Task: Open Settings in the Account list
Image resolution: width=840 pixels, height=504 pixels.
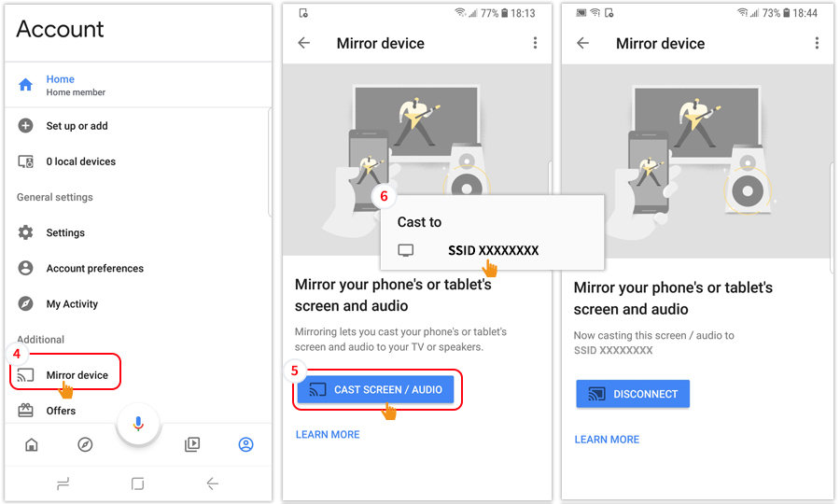Action: pos(65,232)
